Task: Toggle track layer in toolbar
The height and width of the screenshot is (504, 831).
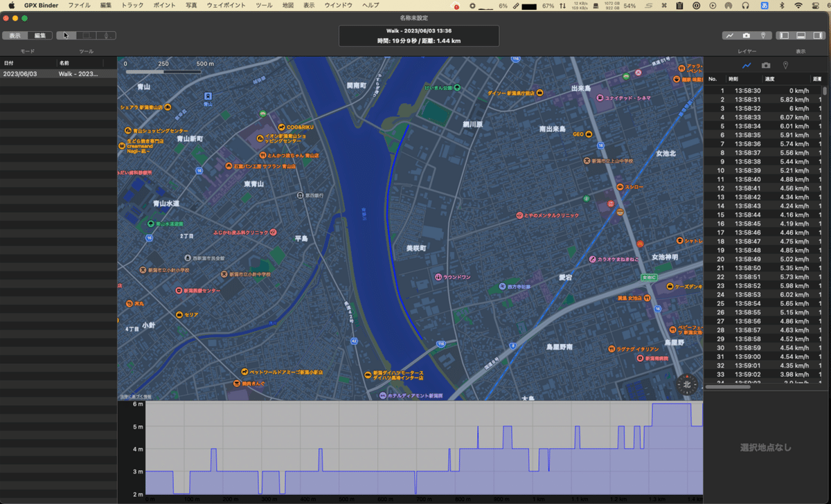Action: 731,35
